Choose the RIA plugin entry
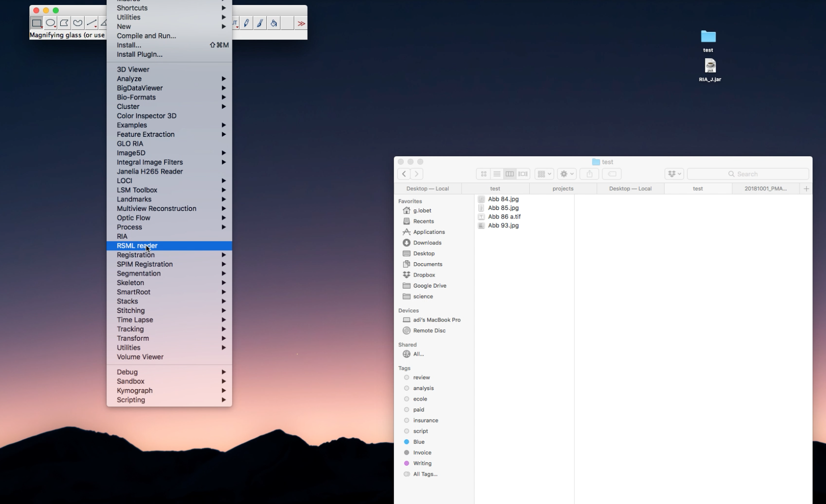 click(x=169, y=236)
